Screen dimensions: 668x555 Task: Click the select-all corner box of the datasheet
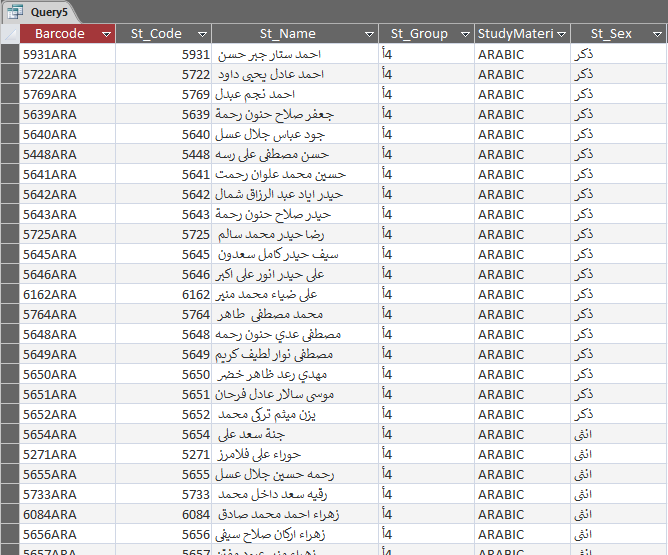tap(10, 34)
